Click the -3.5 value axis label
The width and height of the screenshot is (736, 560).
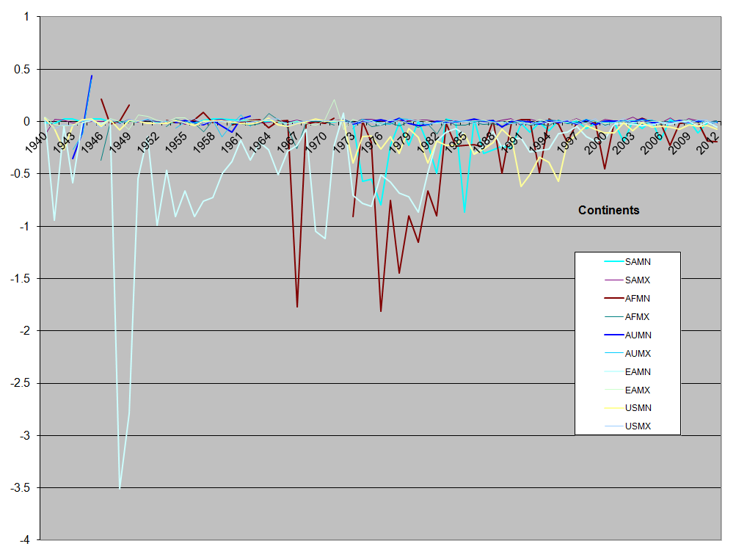click(x=19, y=488)
